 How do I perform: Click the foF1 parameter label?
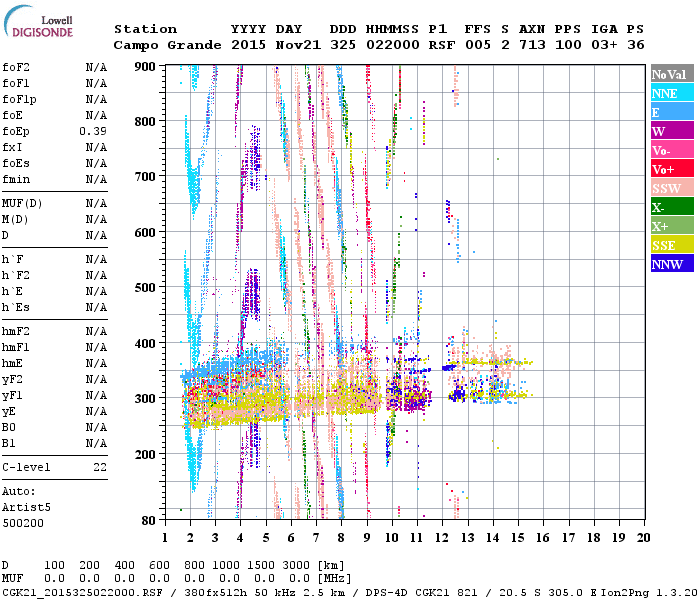(16, 83)
